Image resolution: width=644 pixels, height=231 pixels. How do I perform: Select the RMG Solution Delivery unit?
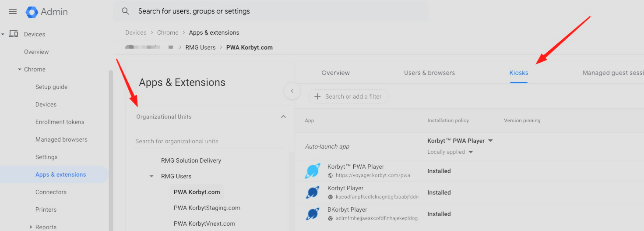[191, 160]
